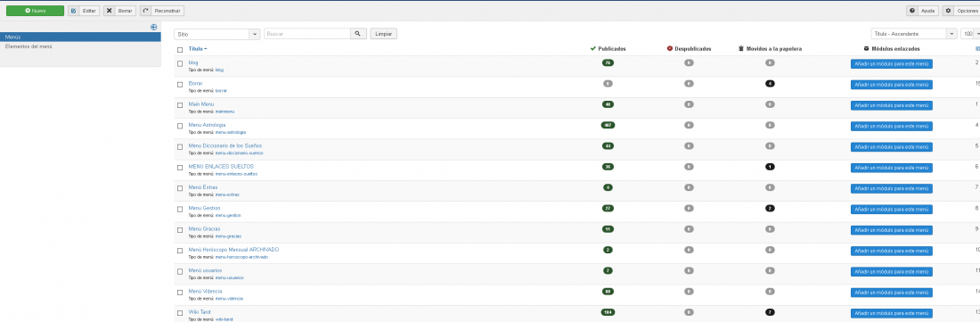The width and height of the screenshot is (980, 322).
Task: Check the Borrar menu row checkbox
Action: 180,85
